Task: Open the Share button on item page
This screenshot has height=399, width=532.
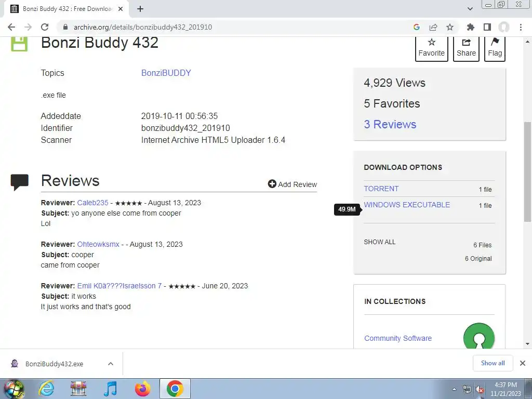Action: pos(466,48)
